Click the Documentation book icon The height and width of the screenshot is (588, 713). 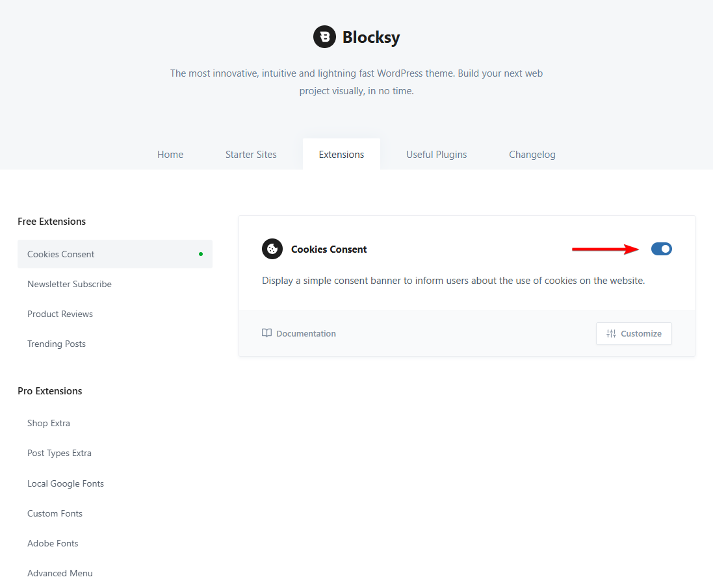(x=266, y=333)
